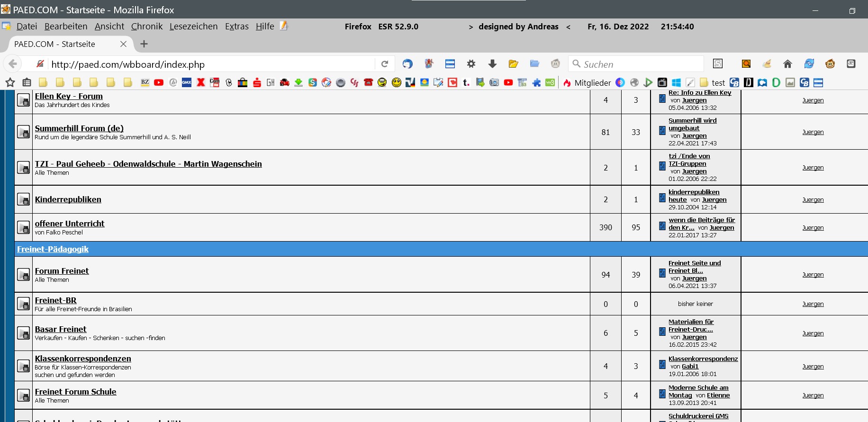The image size is (868, 422).
Task: Open the Ellen Key - Forum link
Action: pyautogui.click(x=69, y=96)
